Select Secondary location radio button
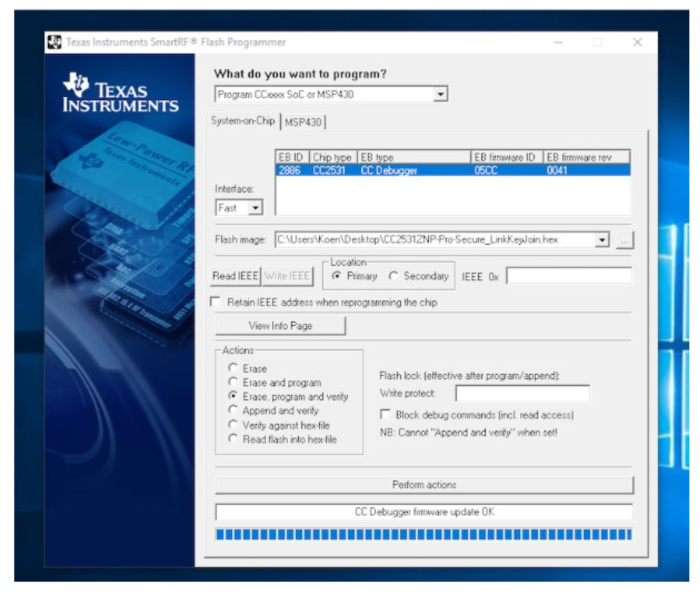The height and width of the screenshot is (594, 700). point(393,276)
